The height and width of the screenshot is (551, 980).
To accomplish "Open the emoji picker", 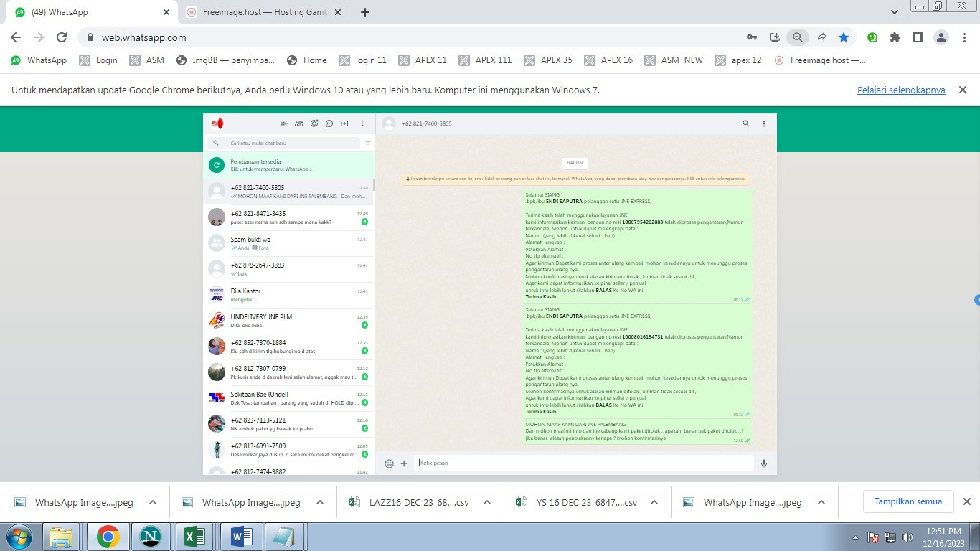I will [389, 463].
